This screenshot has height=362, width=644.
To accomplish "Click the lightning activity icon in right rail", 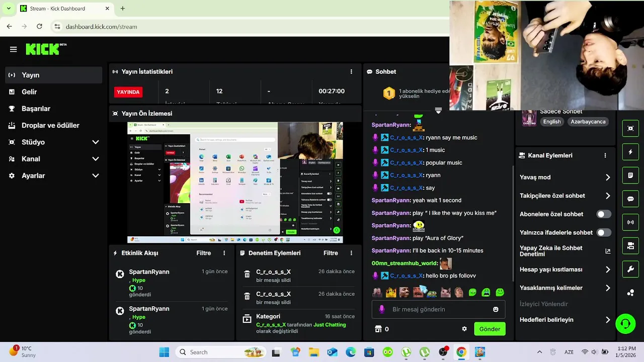I will coord(630,152).
